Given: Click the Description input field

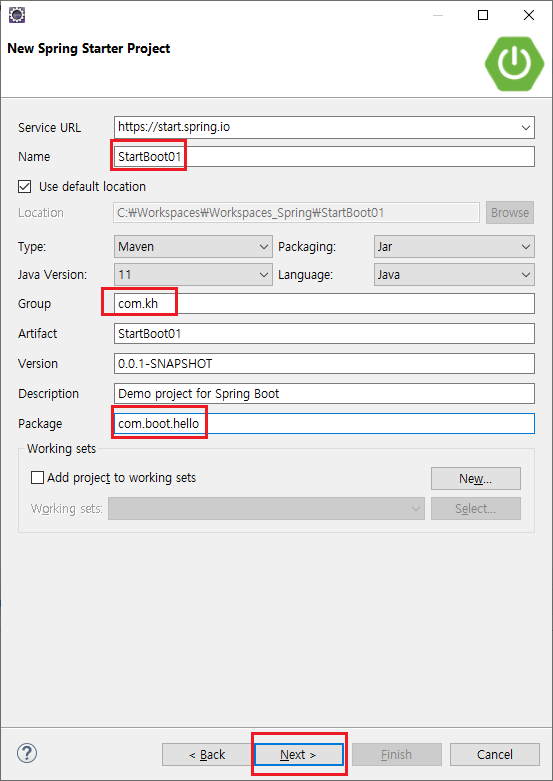Looking at the screenshot, I should (x=324, y=393).
